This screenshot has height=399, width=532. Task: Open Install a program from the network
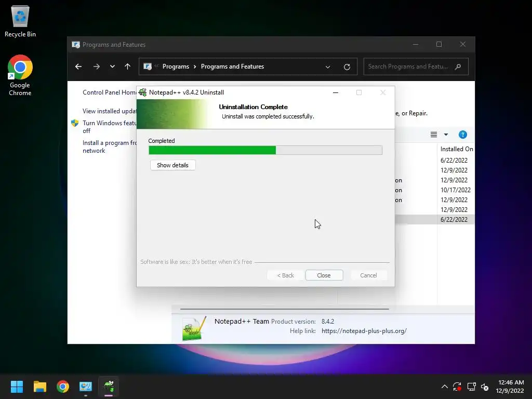(109, 147)
